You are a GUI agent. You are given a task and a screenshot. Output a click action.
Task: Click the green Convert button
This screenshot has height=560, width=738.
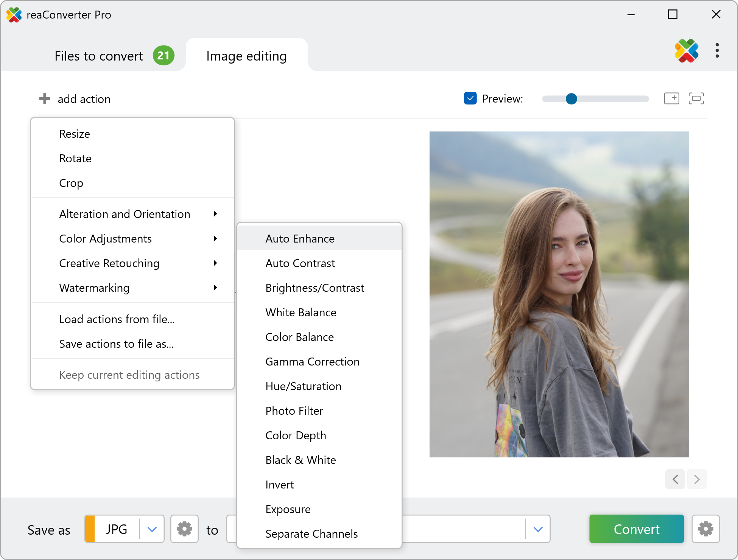[x=636, y=529]
